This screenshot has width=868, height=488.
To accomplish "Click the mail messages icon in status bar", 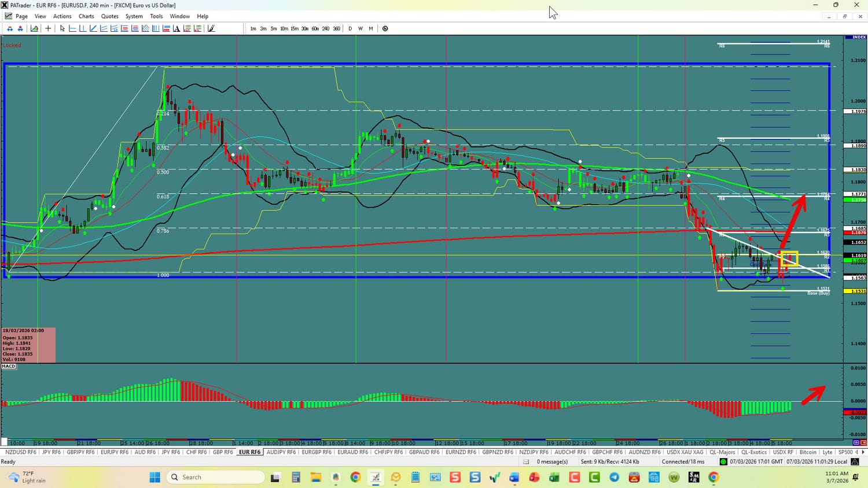I will (525, 461).
